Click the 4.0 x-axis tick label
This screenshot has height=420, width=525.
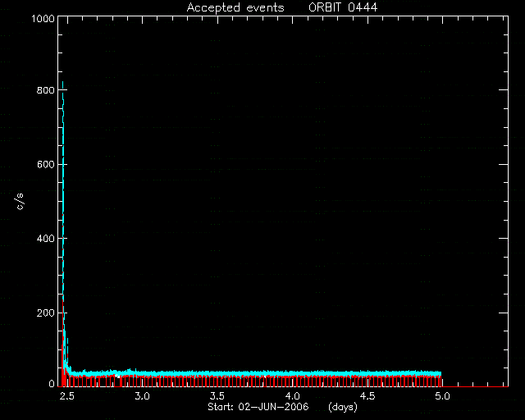coord(292,396)
